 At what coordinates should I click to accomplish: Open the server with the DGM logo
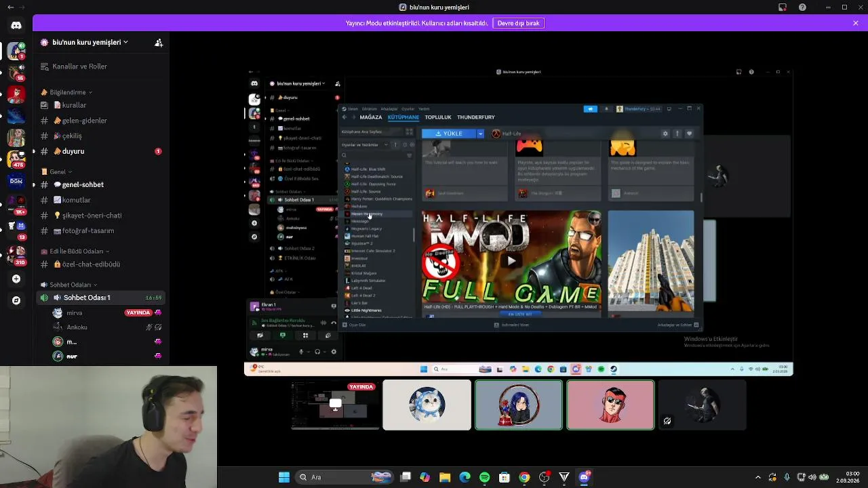tap(16, 181)
